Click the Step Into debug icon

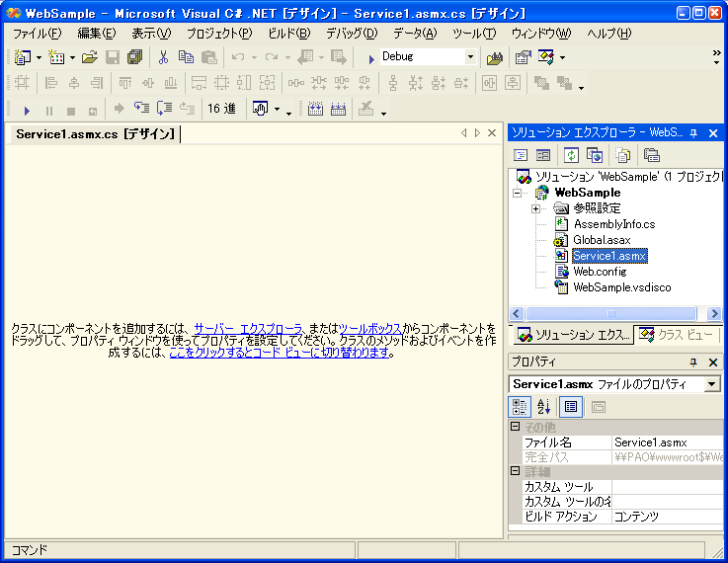[142, 109]
